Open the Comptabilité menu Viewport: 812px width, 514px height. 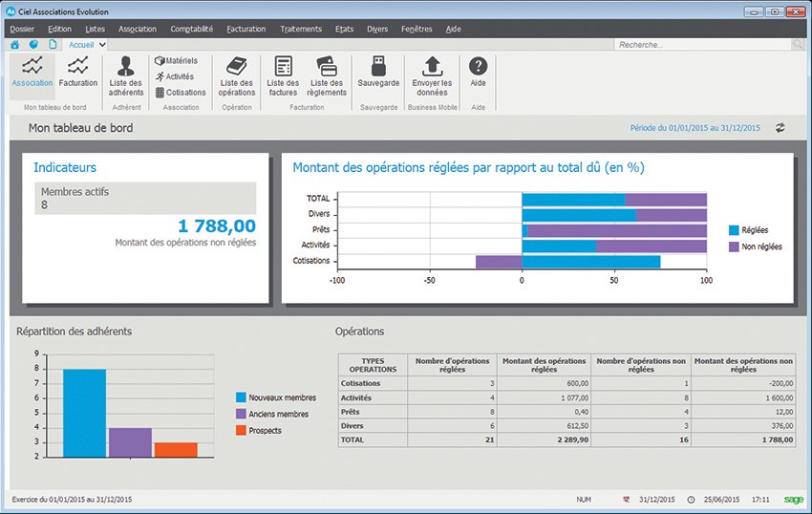[191, 29]
